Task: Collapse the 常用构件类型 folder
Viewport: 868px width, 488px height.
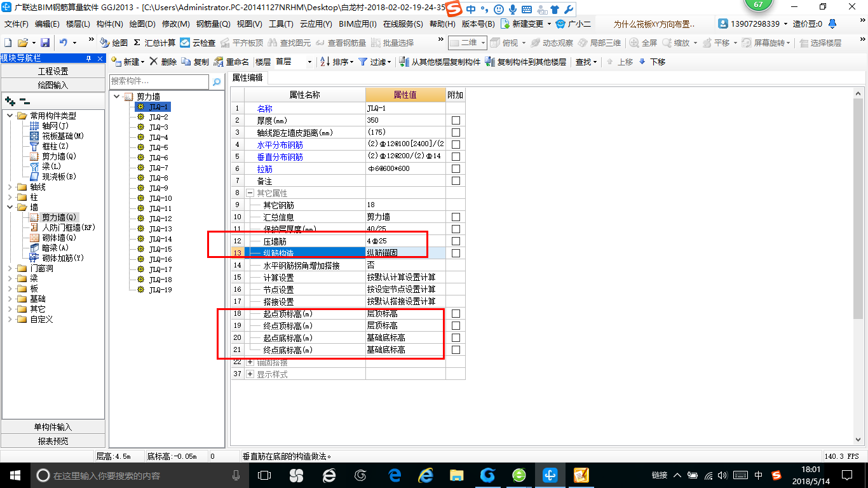Action: (x=10, y=116)
